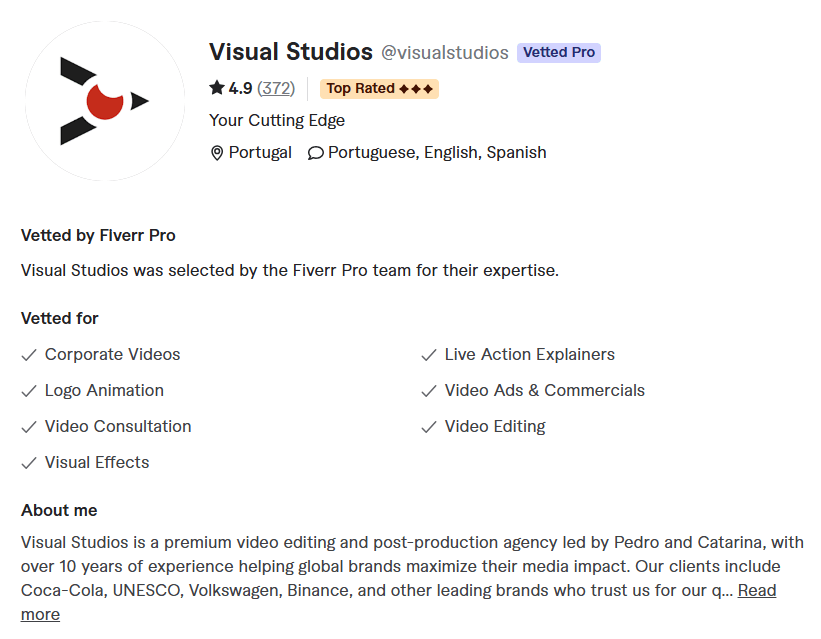Click the Corporate Videos label
Viewport: 821px width, 639px height.
pyautogui.click(x=112, y=355)
